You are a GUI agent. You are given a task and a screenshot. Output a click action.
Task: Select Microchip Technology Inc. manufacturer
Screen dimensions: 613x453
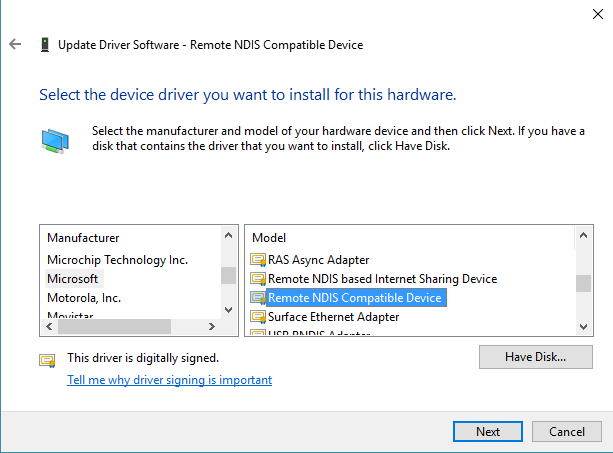(117, 260)
